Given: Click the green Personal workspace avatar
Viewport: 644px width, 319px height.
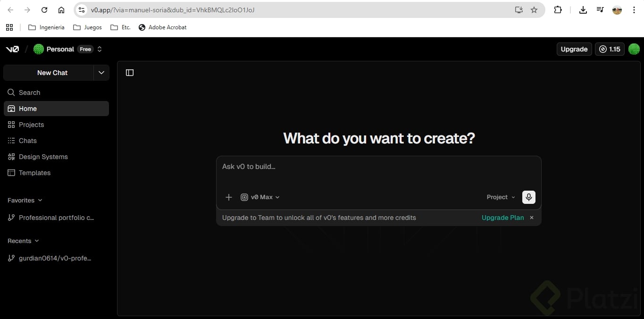Looking at the screenshot, I should (39, 49).
